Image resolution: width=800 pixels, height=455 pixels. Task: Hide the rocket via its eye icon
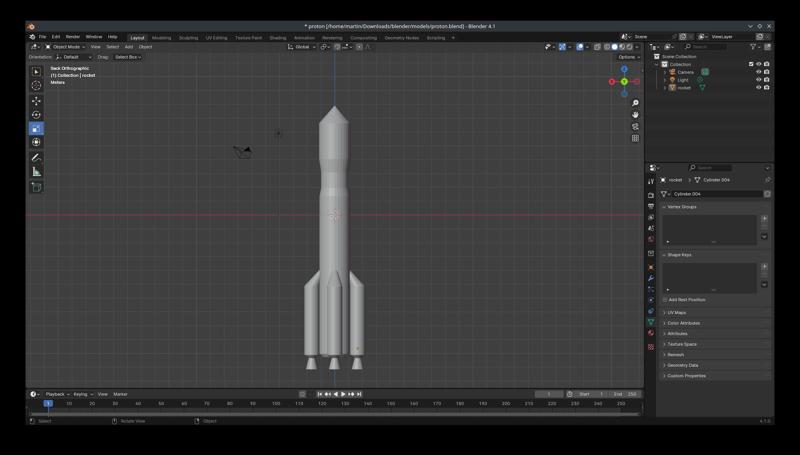coord(759,87)
